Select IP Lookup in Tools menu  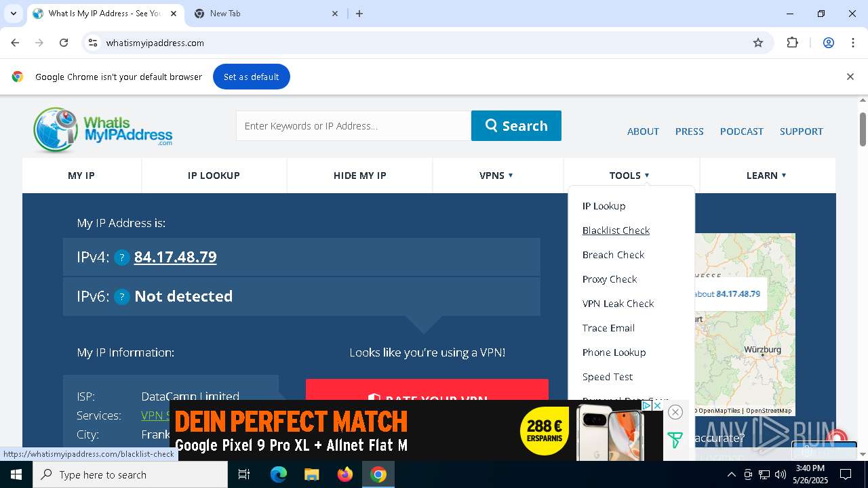coord(604,206)
